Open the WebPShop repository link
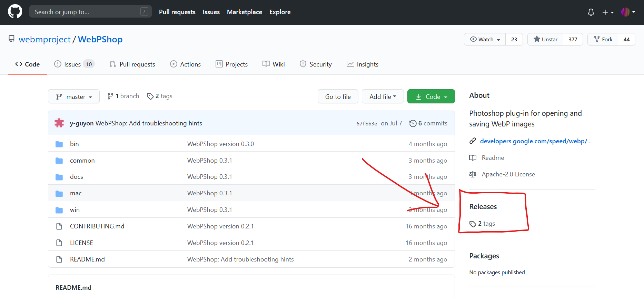This screenshot has width=644, height=298. coord(100,39)
